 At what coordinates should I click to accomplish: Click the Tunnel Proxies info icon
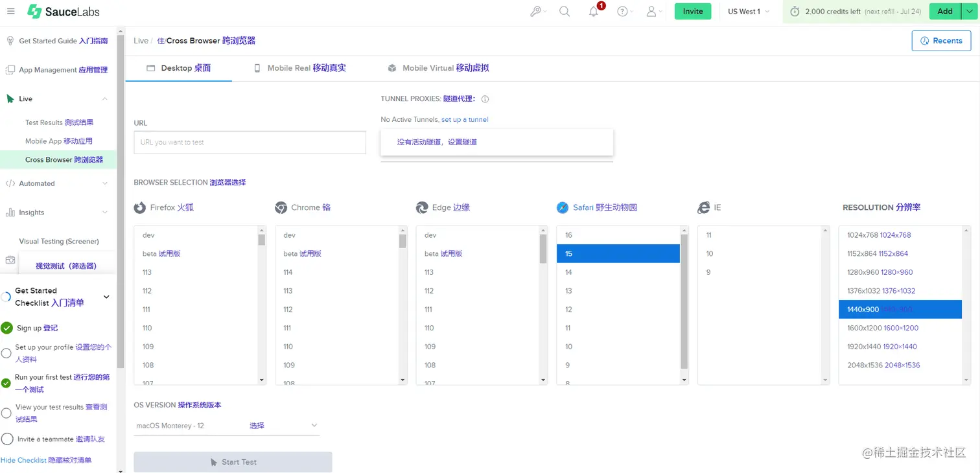[485, 99]
